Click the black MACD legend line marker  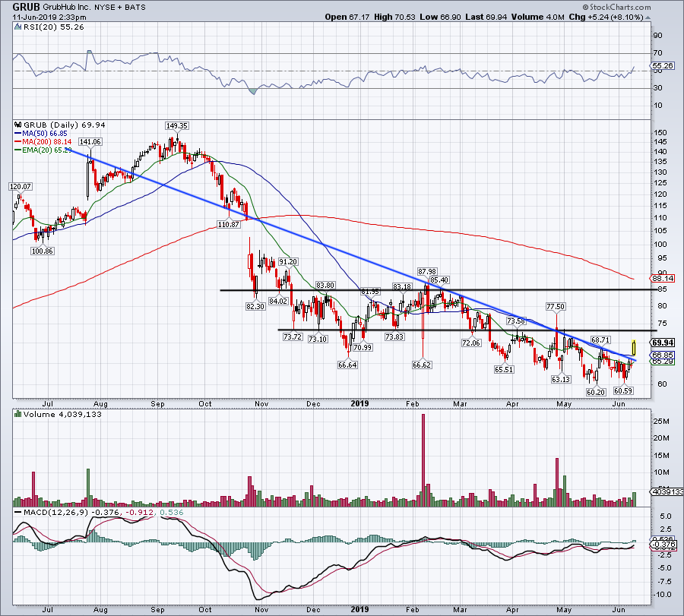[18, 512]
